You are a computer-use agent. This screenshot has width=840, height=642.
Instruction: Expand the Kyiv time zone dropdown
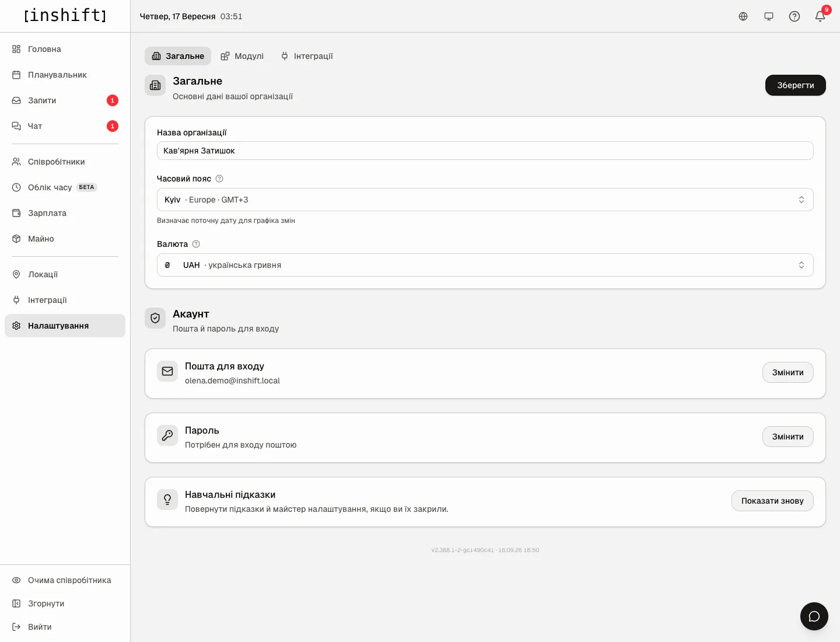[485, 200]
